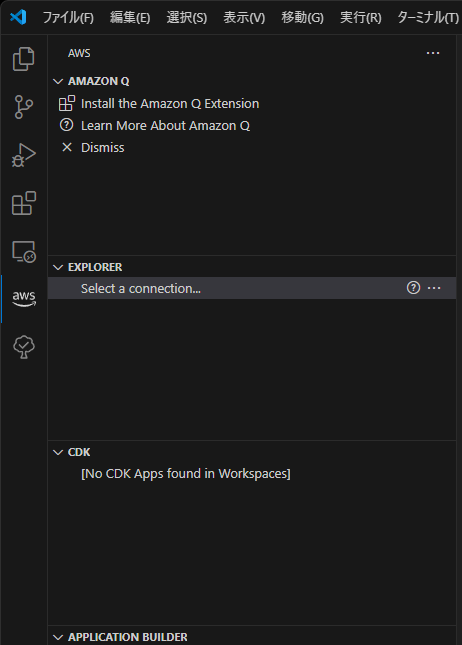
Task: Open Remote Explorer view
Action: (x=24, y=251)
